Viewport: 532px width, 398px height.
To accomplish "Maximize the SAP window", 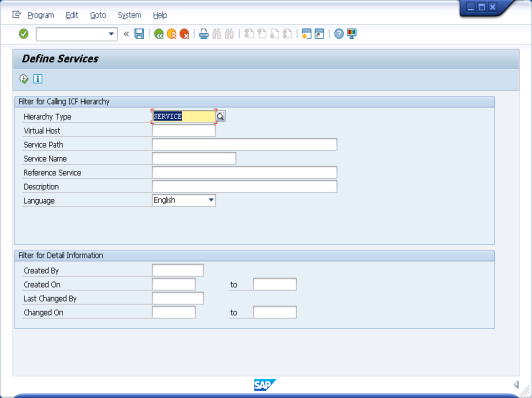I will tap(481, 7).
